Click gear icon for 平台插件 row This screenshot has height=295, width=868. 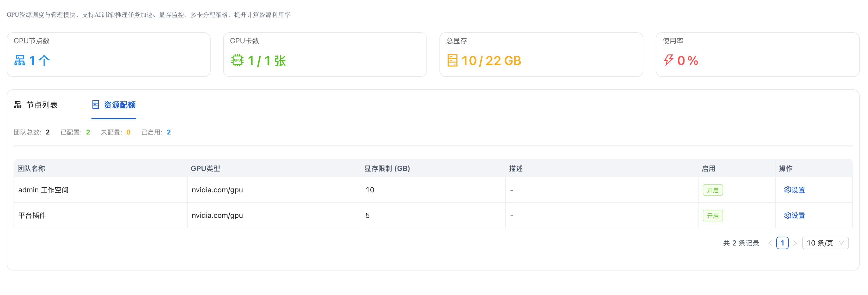point(787,216)
